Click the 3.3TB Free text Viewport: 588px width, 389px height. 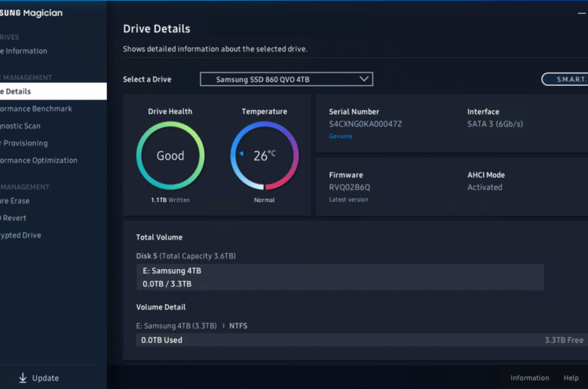564,340
